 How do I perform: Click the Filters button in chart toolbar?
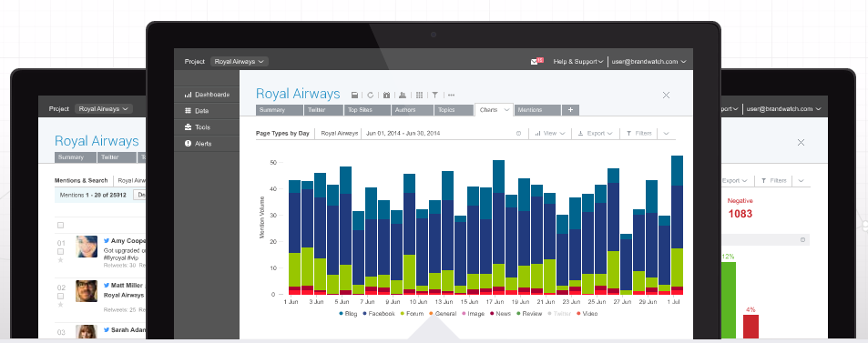638,134
